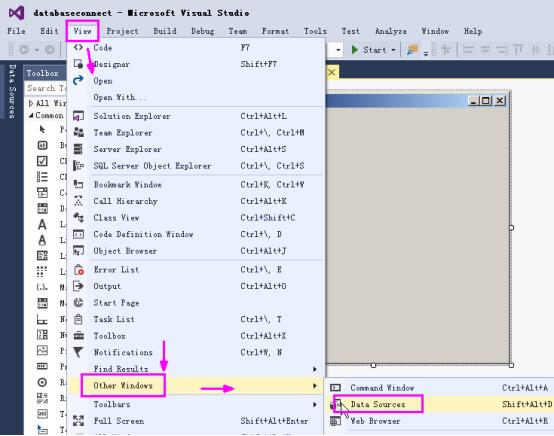Open the configuration dropdown left of Start
The width and height of the screenshot is (554, 436).
click(x=338, y=50)
